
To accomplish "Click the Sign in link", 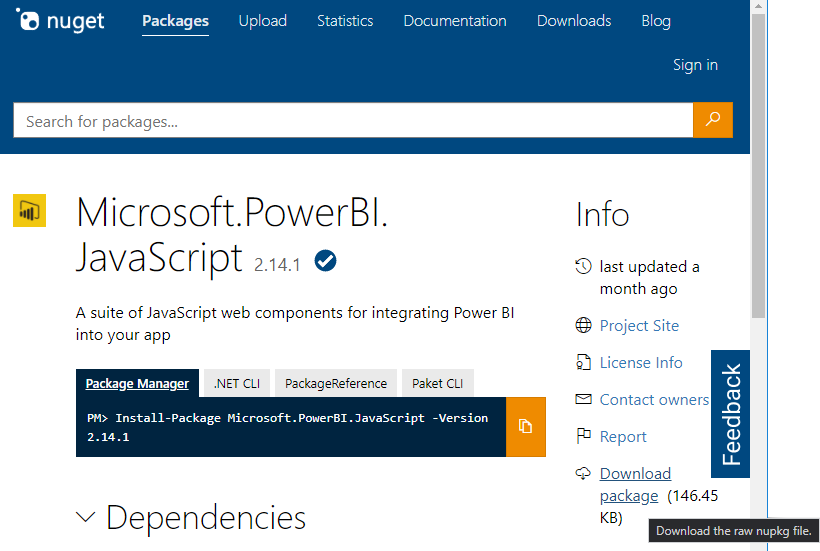I will click(x=695, y=65).
